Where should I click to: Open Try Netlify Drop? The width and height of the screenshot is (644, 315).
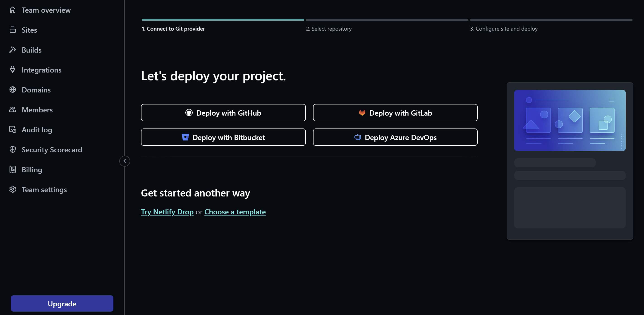click(167, 212)
